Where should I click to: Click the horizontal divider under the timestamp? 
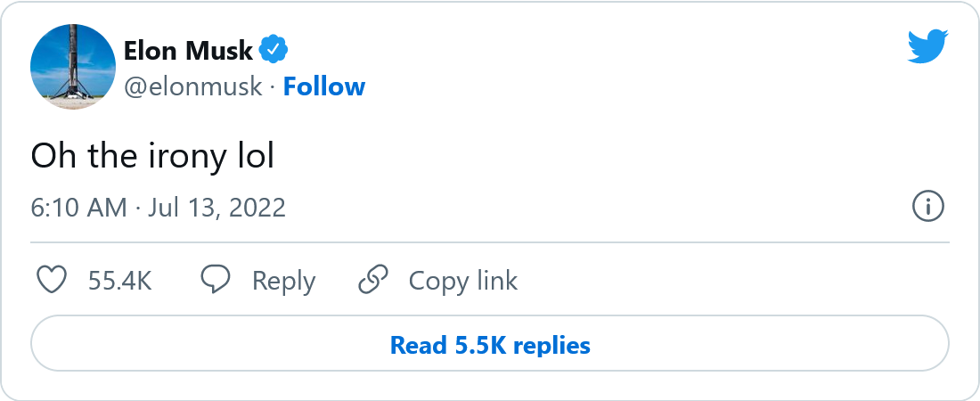point(490,242)
